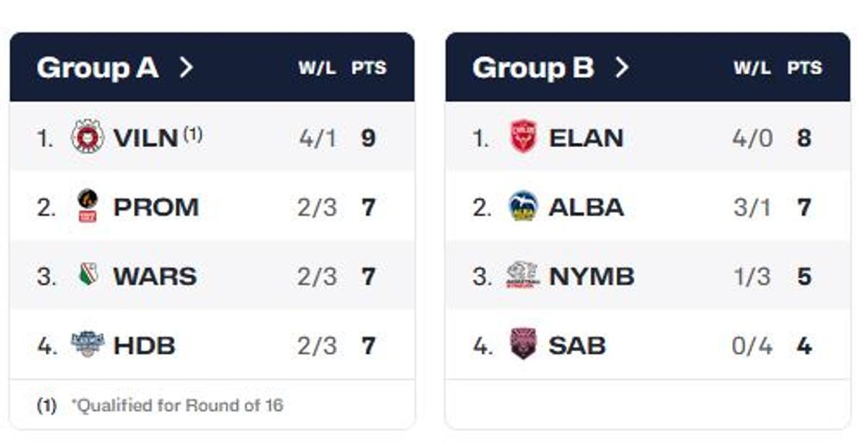Click the SAB team logo
The width and height of the screenshot is (868, 443).
point(523,345)
